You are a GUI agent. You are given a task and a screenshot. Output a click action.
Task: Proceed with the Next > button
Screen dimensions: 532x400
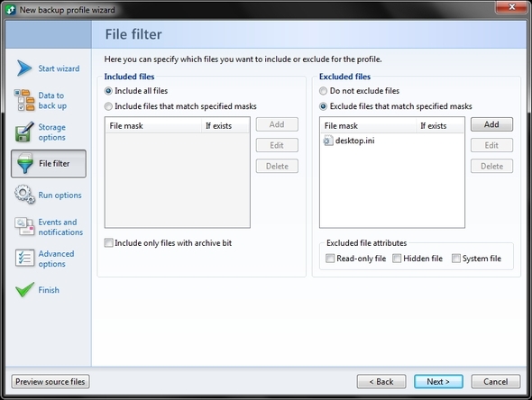438,382
